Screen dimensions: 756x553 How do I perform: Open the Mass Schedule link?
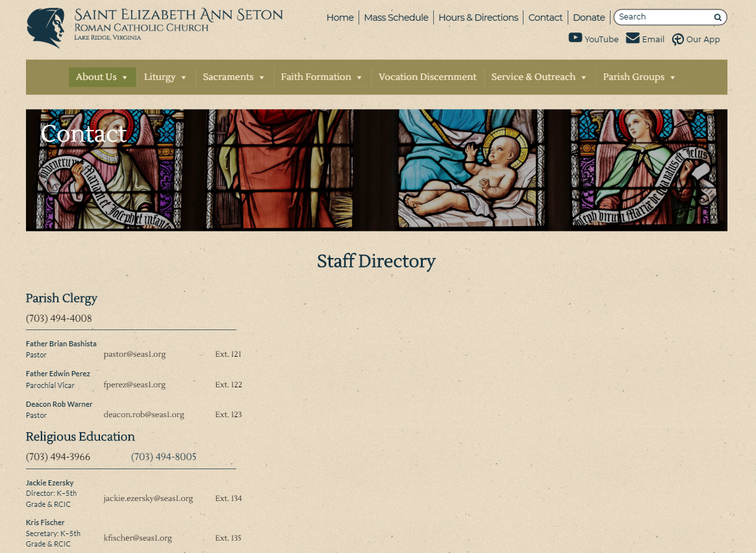[396, 18]
